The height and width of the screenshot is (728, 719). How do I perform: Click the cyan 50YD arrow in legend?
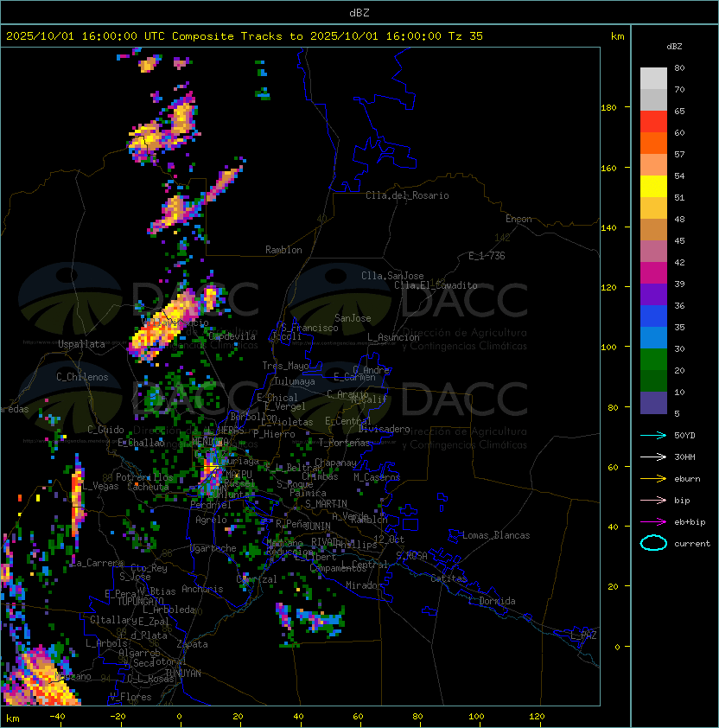653,436
